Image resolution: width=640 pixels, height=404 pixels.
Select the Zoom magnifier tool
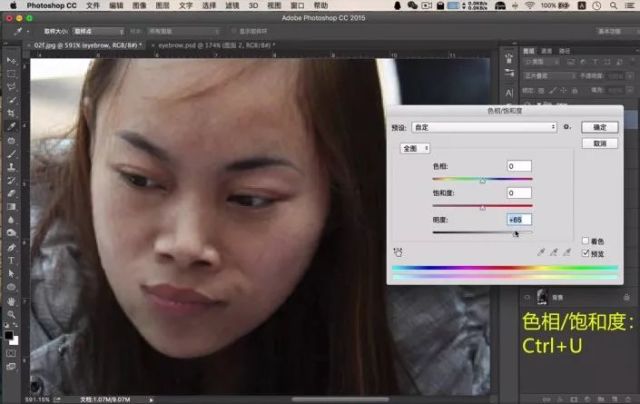click(x=11, y=312)
